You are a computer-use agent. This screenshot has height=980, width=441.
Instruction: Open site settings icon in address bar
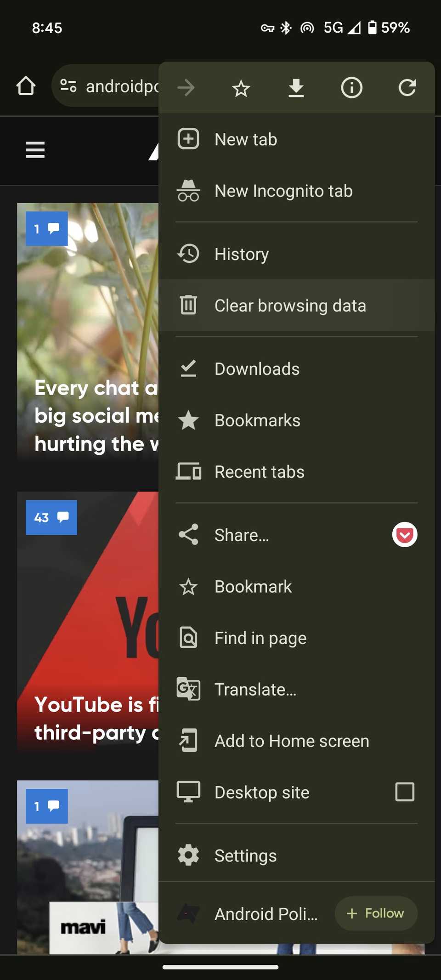[68, 86]
